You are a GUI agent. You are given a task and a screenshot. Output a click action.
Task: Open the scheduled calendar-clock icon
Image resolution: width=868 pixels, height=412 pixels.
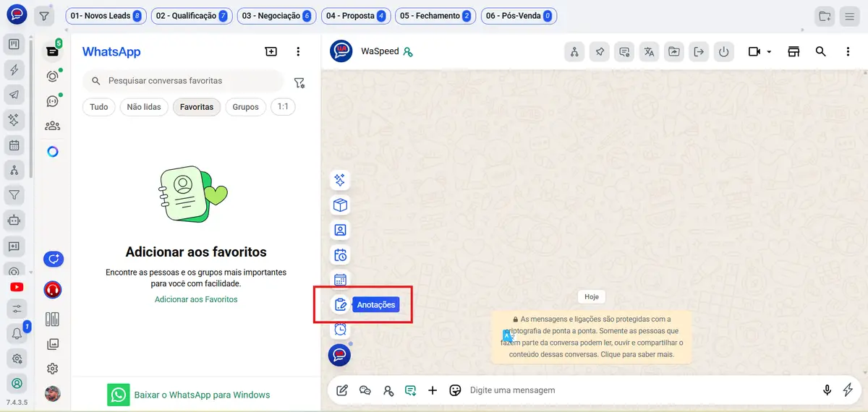click(x=340, y=254)
